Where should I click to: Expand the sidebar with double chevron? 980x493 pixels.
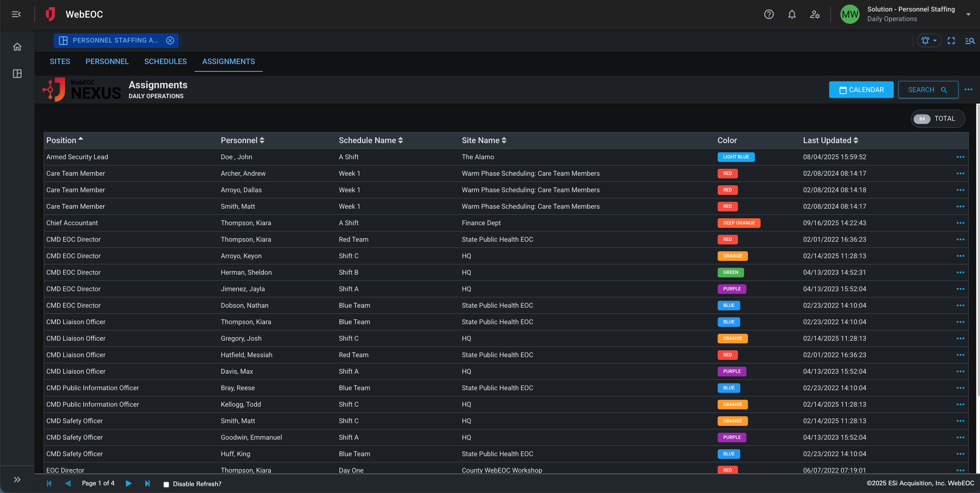[x=17, y=480]
